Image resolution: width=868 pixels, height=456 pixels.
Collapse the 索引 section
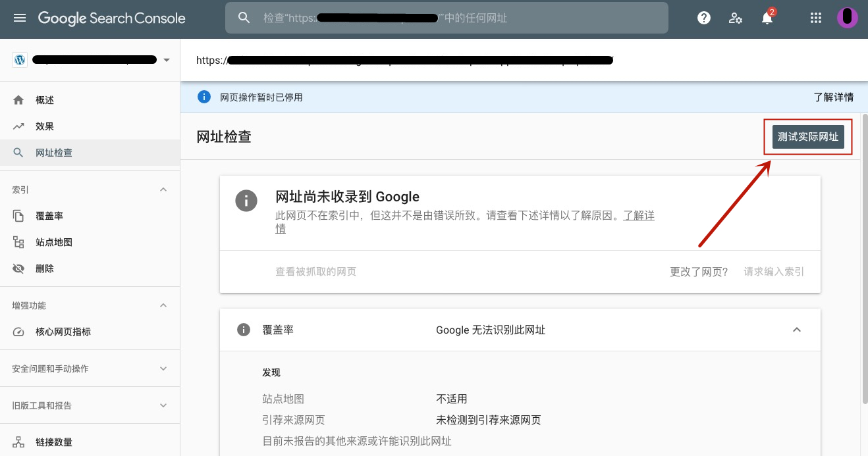(164, 190)
